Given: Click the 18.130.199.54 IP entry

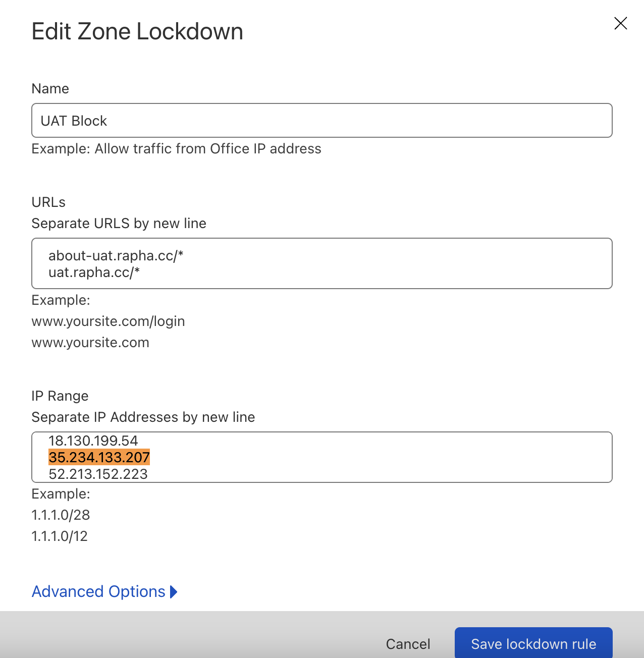Looking at the screenshot, I should [x=93, y=441].
